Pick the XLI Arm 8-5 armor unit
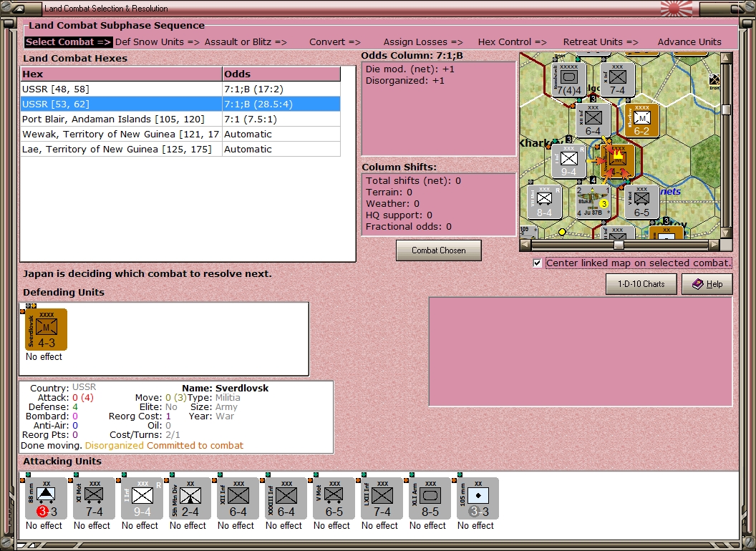 click(x=430, y=499)
